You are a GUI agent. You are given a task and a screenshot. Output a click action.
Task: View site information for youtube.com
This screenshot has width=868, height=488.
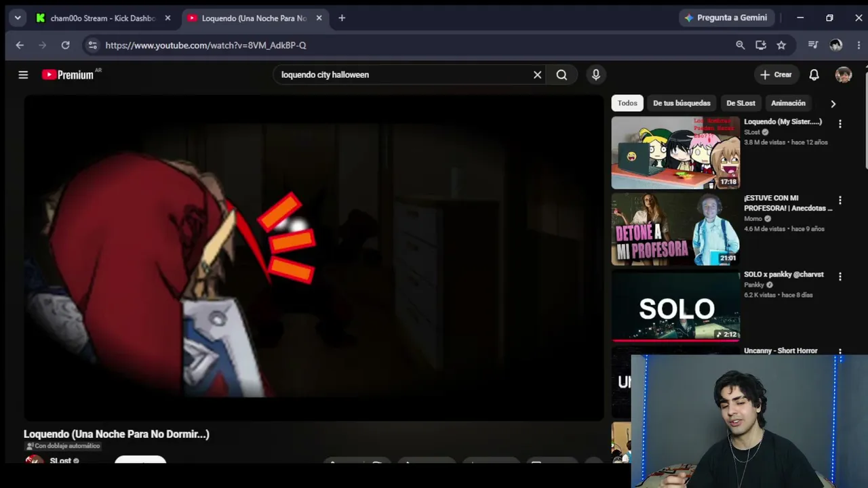coord(92,45)
